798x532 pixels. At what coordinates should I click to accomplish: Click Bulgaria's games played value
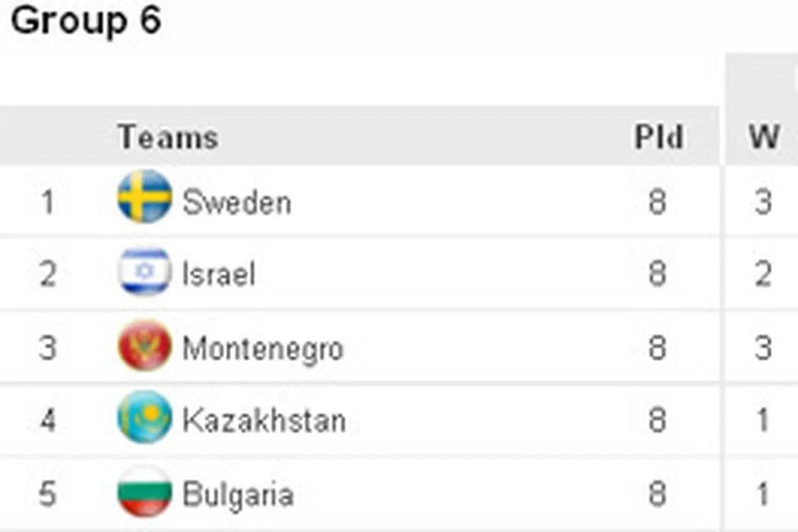(657, 495)
